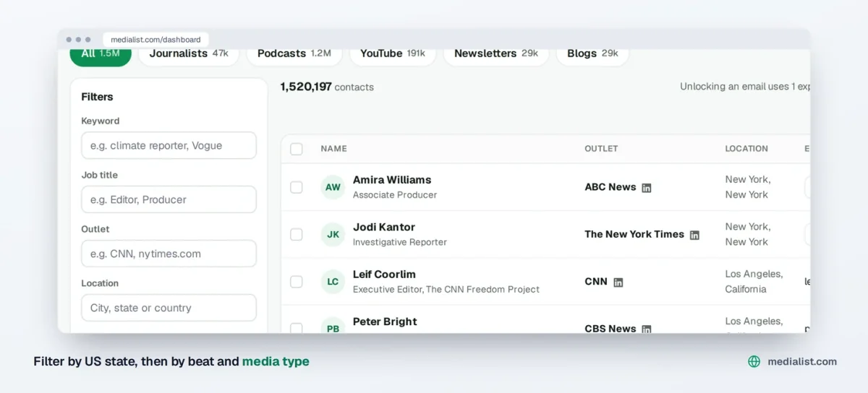
Task: Click the medialist.com/dashboard address bar
Action: [156, 40]
